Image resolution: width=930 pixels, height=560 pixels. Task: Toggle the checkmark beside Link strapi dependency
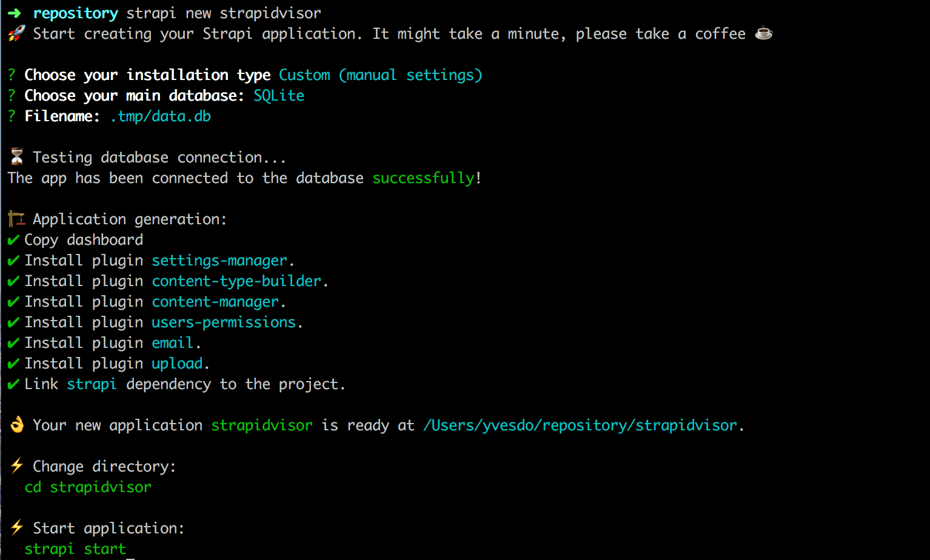click(13, 384)
